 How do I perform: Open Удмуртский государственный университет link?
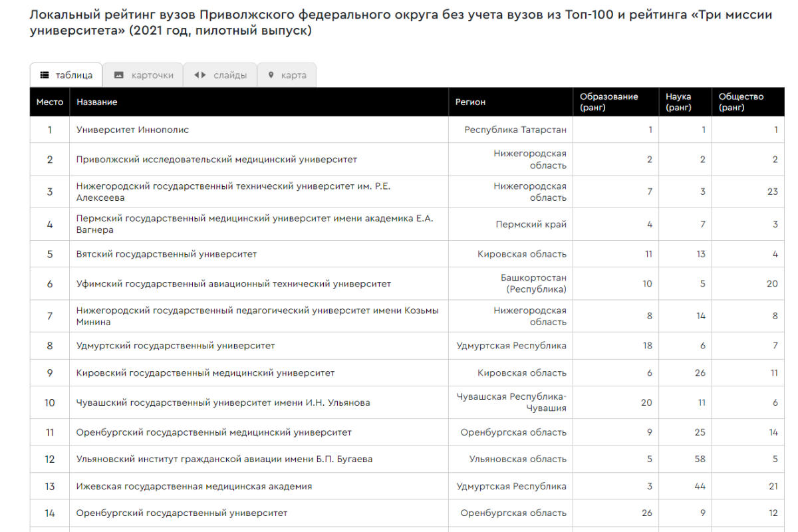(x=176, y=346)
